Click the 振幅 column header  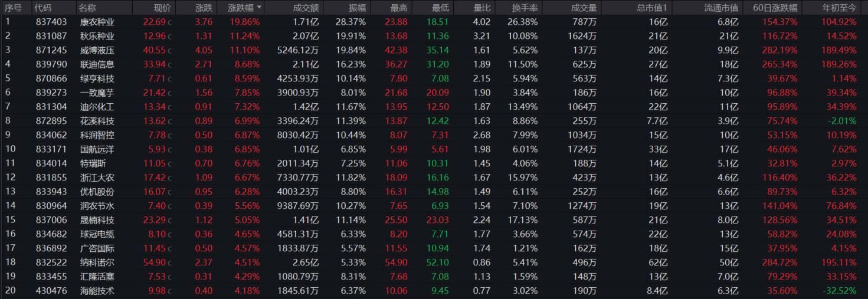click(x=357, y=8)
